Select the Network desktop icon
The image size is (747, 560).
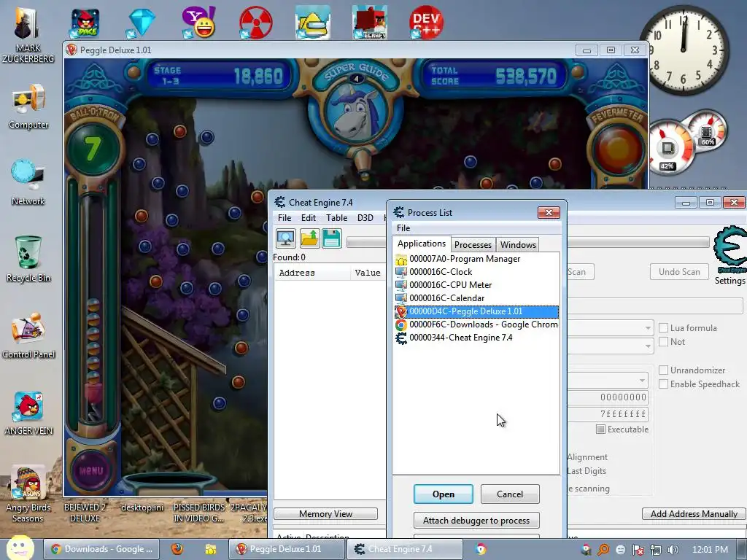point(28,183)
